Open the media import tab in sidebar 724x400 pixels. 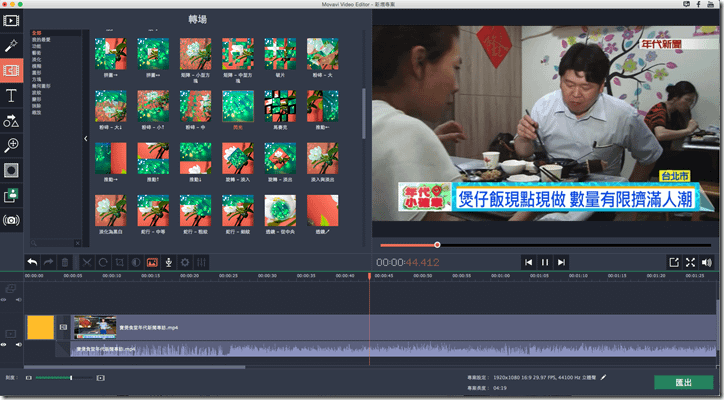(x=11, y=21)
